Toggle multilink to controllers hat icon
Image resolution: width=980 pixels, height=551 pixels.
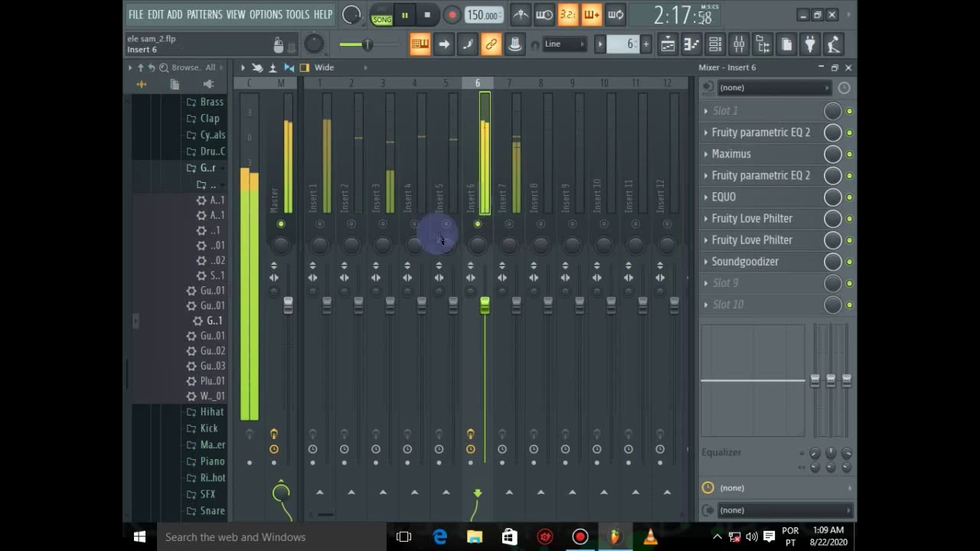click(x=515, y=44)
